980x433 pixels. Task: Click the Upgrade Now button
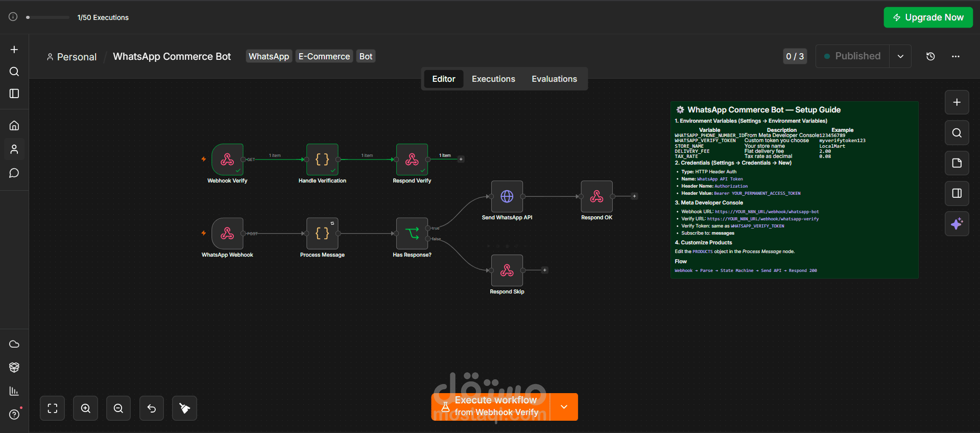pyautogui.click(x=928, y=17)
